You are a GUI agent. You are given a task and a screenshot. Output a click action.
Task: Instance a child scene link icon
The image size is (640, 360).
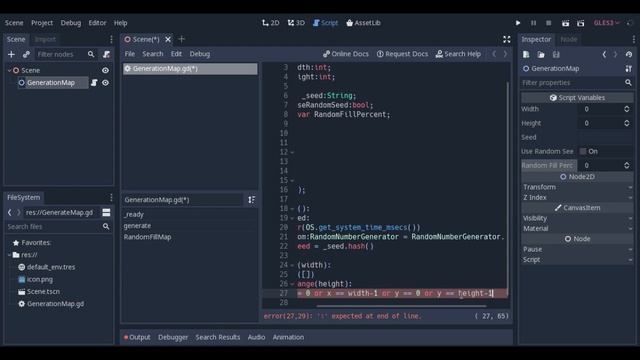26,54
